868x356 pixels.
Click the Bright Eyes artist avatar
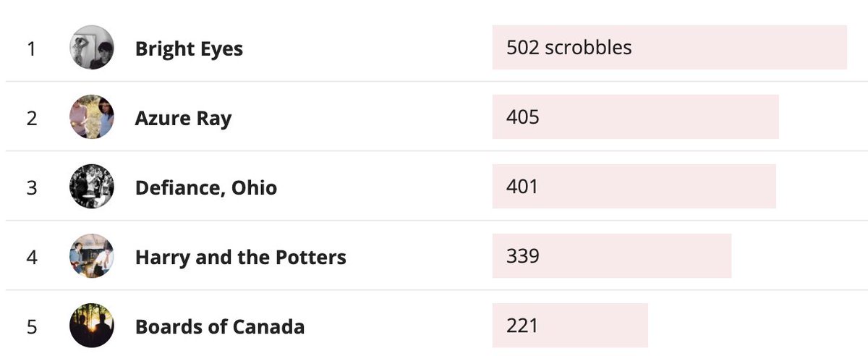[92, 48]
